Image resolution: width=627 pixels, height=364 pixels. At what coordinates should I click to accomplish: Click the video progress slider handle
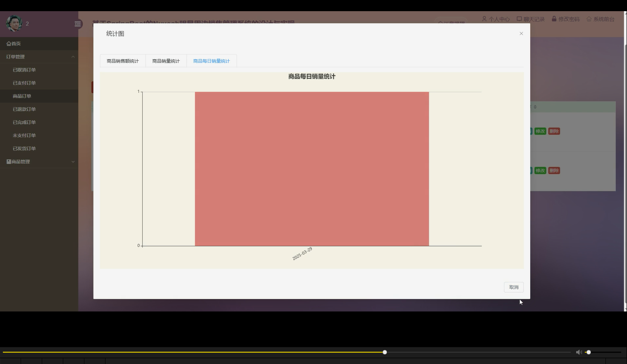tap(385, 352)
